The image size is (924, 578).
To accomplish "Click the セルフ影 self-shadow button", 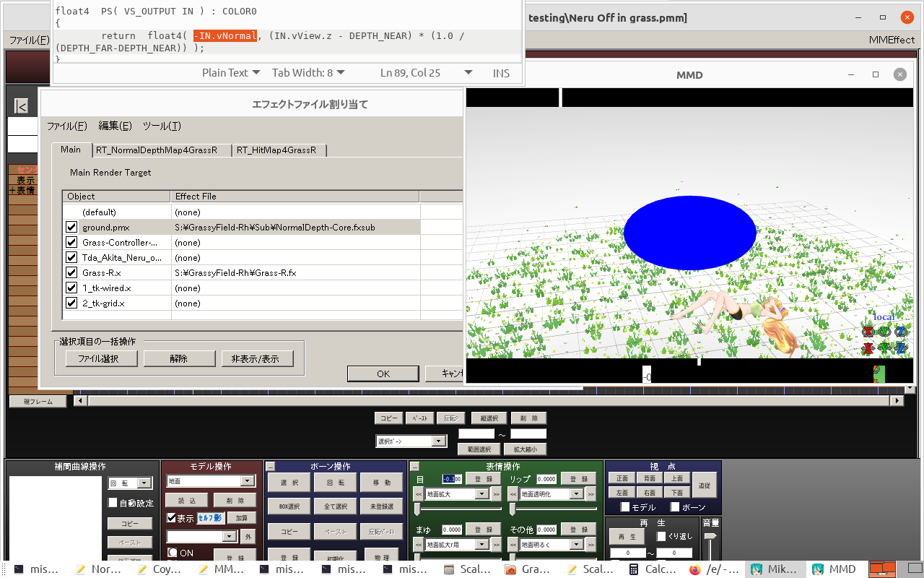I will (211, 518).
